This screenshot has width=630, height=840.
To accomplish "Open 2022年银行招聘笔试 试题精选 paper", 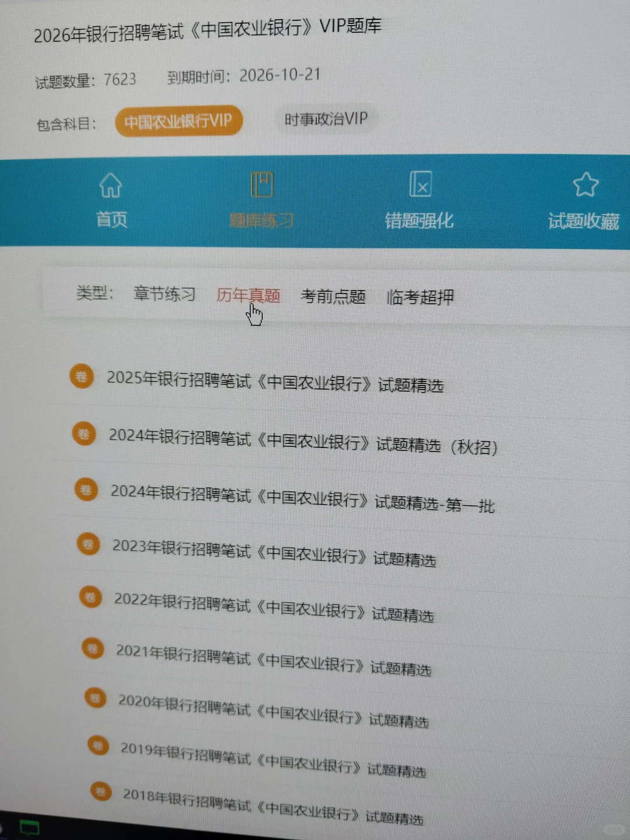I will tap(274, 607).
